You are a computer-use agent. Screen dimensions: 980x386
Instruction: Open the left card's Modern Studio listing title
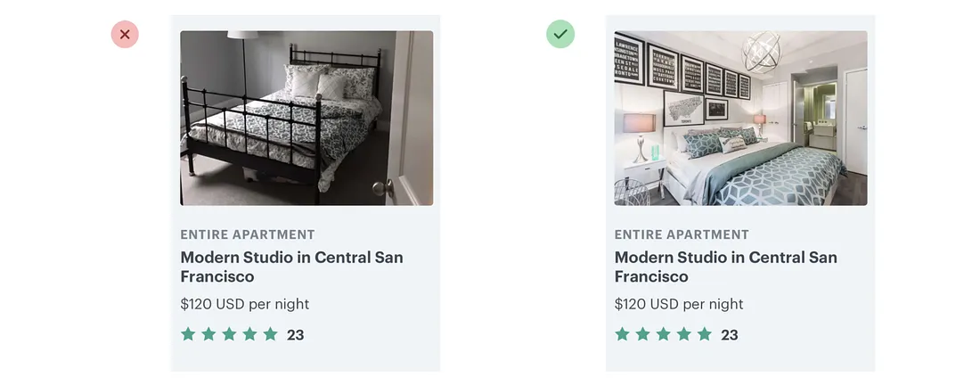click(291, 267)
